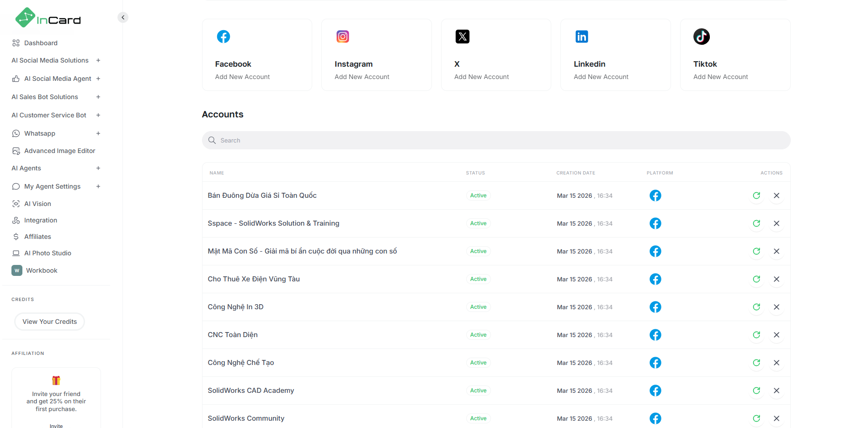Viewport: 868px width, 428px height.
Task: Expand AI Customer Service Bot menu
Action: [98, 115]
